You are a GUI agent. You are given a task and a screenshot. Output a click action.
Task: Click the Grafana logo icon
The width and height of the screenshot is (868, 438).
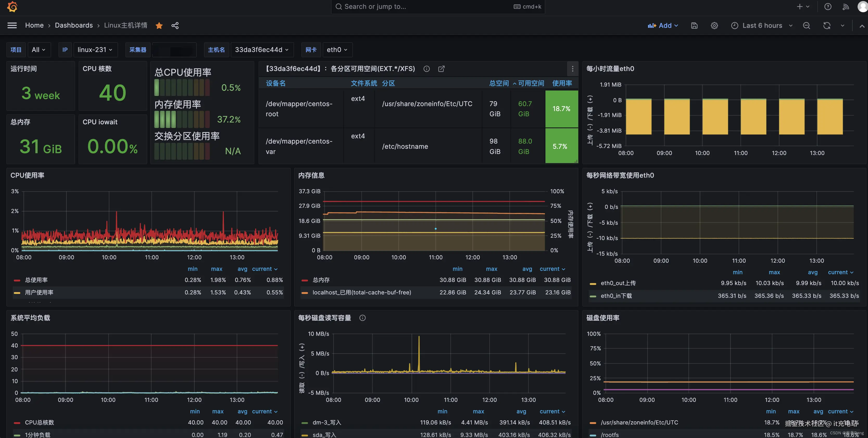pos(12,7)
